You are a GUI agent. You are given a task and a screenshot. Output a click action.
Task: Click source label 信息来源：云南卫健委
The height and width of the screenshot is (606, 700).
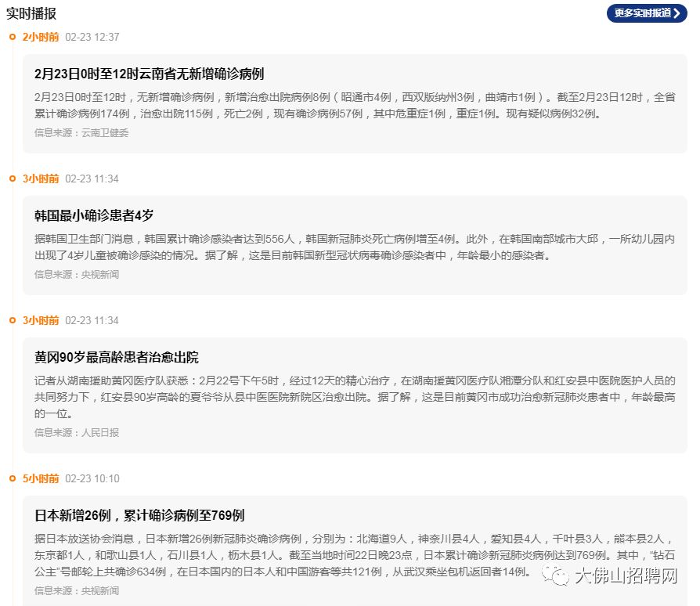click(x=81, y=132)
